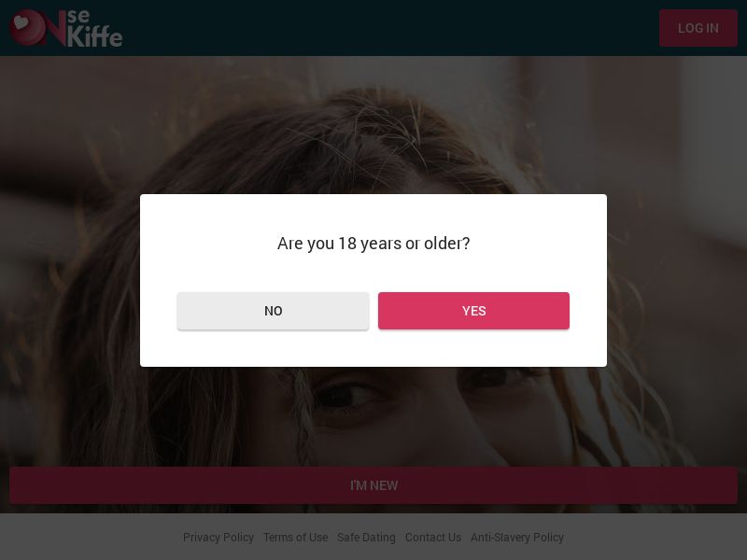Click the dimmed background left of the dialog
747x560 pixels.
point(70,280)
